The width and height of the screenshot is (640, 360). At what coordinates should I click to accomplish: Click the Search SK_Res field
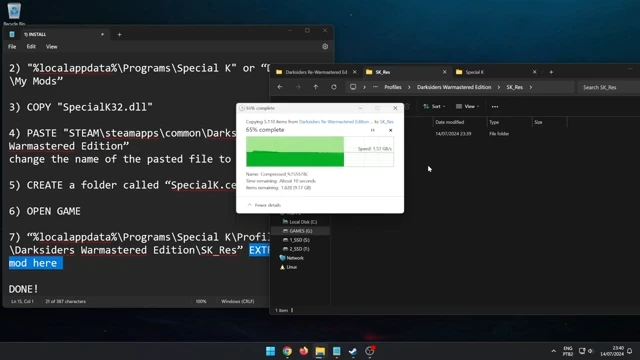coord(608,87)
